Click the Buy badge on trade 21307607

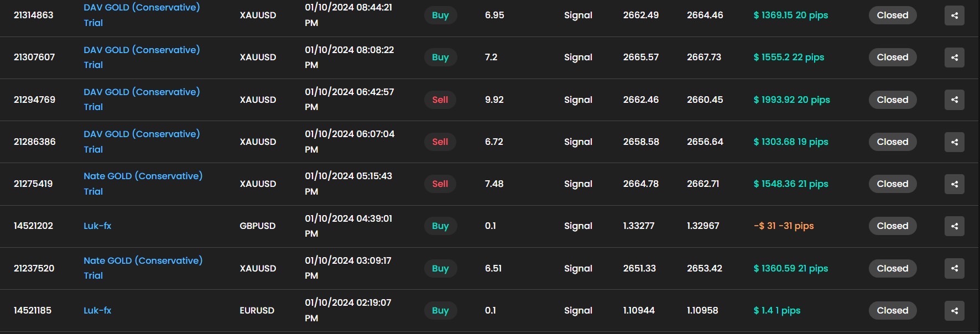tap(440, 58)
